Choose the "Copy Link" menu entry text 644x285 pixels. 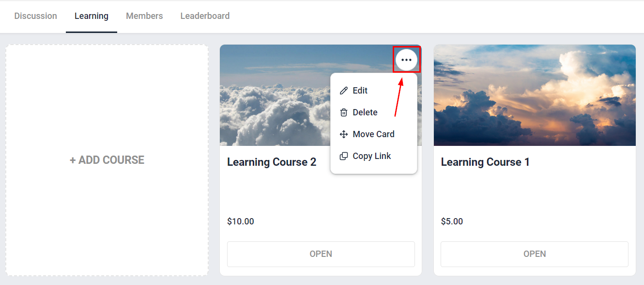pos(371,156)
